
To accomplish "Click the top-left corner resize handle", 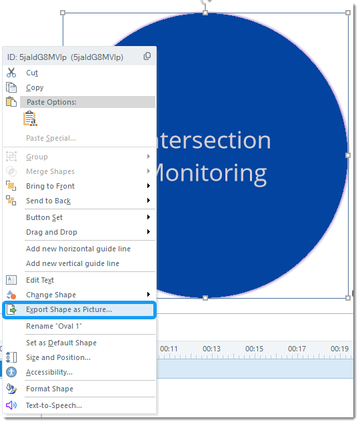I will pos(63,13).
